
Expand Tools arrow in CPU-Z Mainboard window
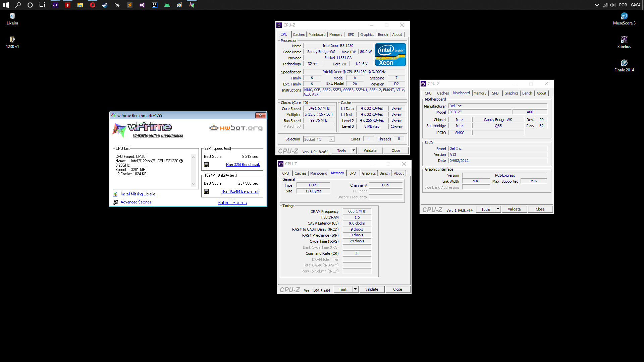[x=498, y=209]
